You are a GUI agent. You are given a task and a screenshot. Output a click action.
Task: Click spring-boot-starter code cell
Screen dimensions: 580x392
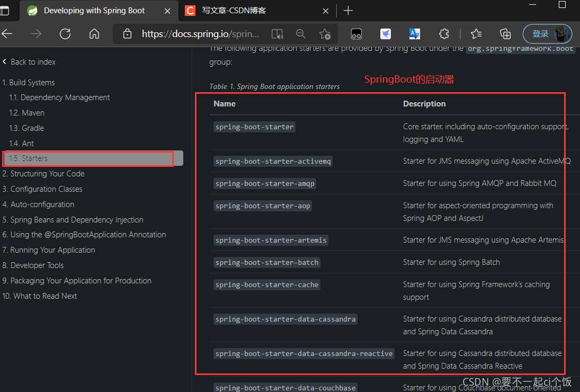[254, 127]
